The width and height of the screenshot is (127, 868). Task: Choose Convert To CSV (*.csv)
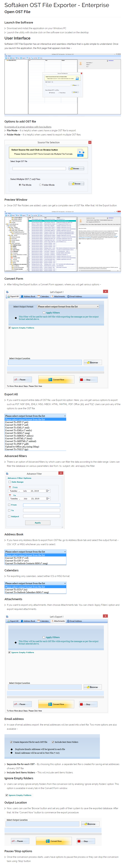point(17,561)
